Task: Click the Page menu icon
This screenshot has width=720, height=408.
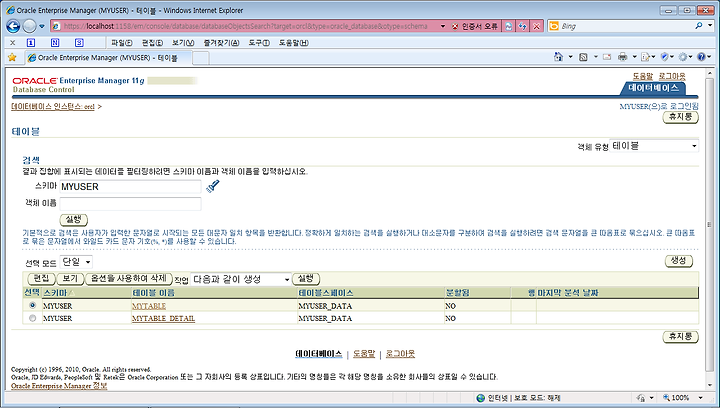Action: (646, 57)
